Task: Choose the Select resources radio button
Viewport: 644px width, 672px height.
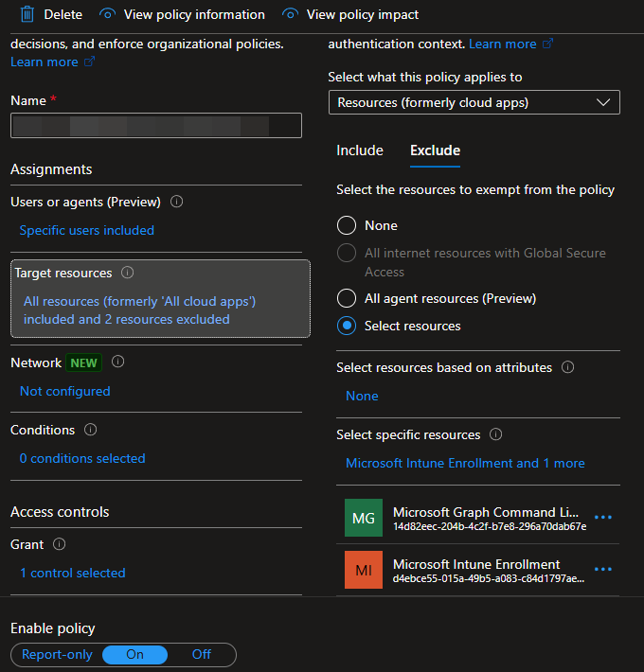Action: pyautogui.click(x=347, y=326)
